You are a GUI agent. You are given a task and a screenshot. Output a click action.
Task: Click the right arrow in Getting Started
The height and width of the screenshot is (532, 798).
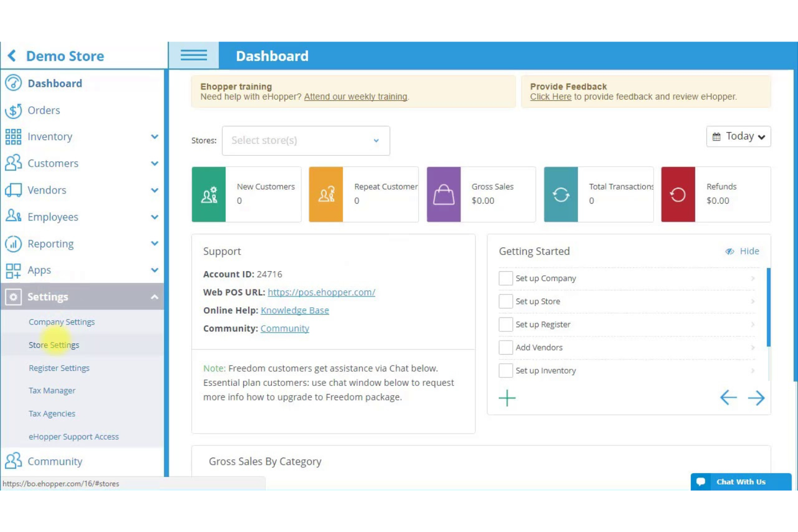[x=756, y=398]
